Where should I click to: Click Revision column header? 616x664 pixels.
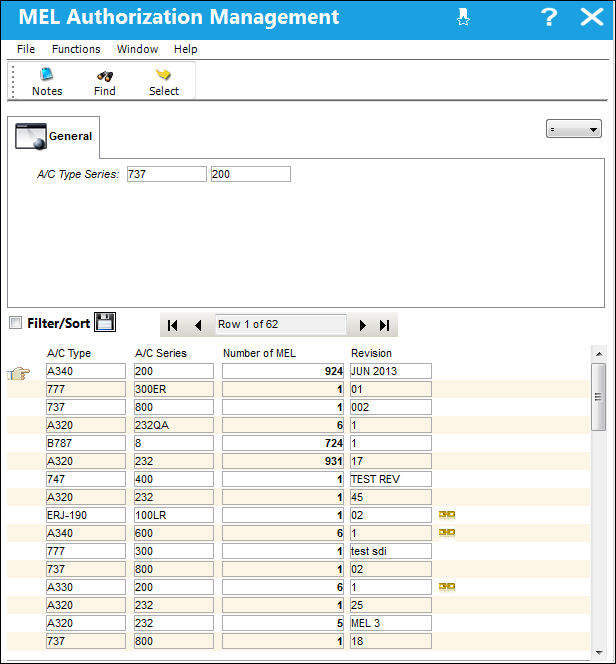coord(371,353)
